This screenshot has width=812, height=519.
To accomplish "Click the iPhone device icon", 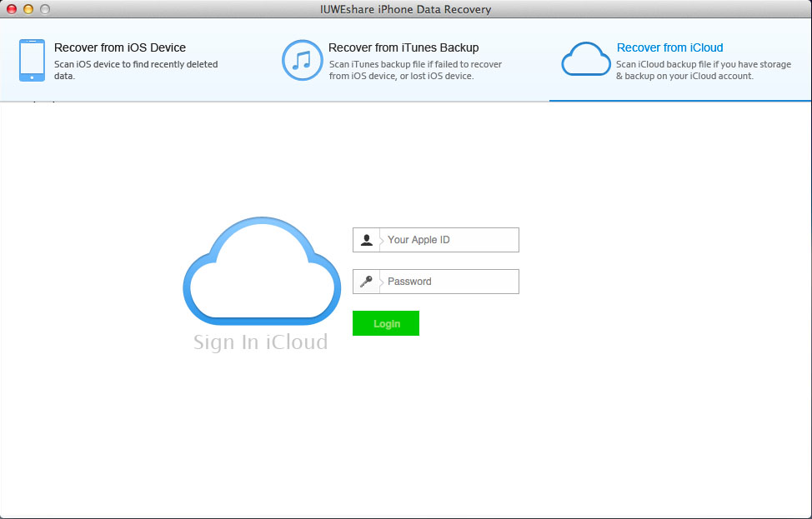I will [x=33, y=60].
